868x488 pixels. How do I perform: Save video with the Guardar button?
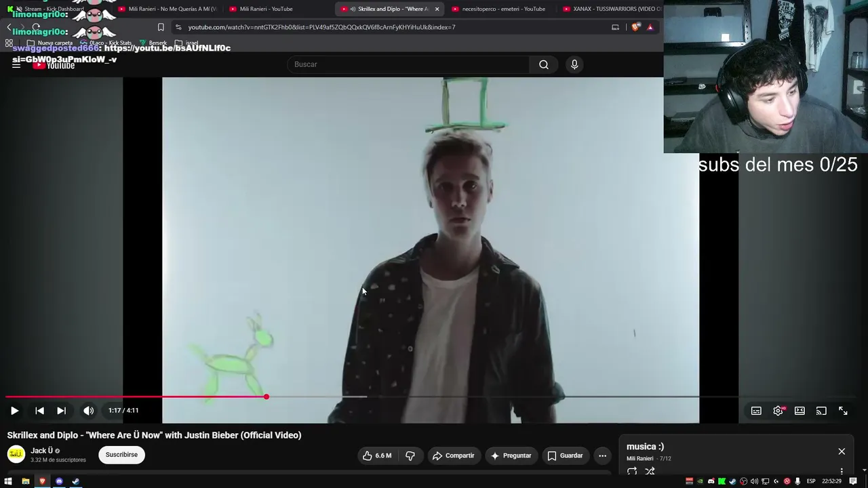[x=565, y=455]
